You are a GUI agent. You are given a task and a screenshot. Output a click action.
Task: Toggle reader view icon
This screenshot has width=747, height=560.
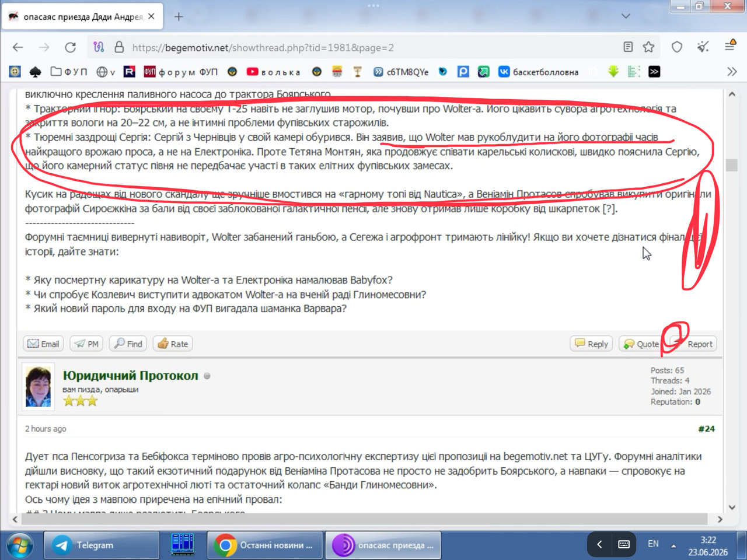pyautogui.click(x=628, y=47)
